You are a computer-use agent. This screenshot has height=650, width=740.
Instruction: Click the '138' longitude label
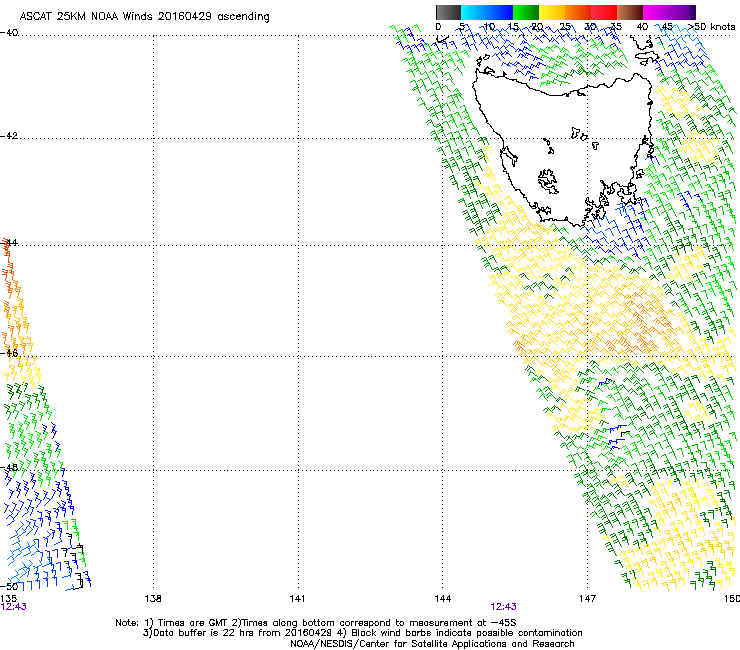tap(153, 599)
